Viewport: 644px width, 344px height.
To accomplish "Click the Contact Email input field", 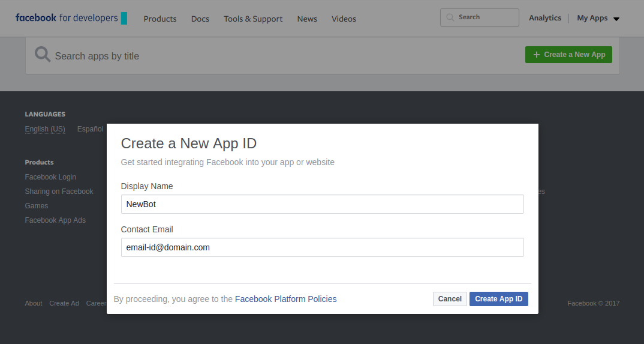I will [x=323, y=247].
